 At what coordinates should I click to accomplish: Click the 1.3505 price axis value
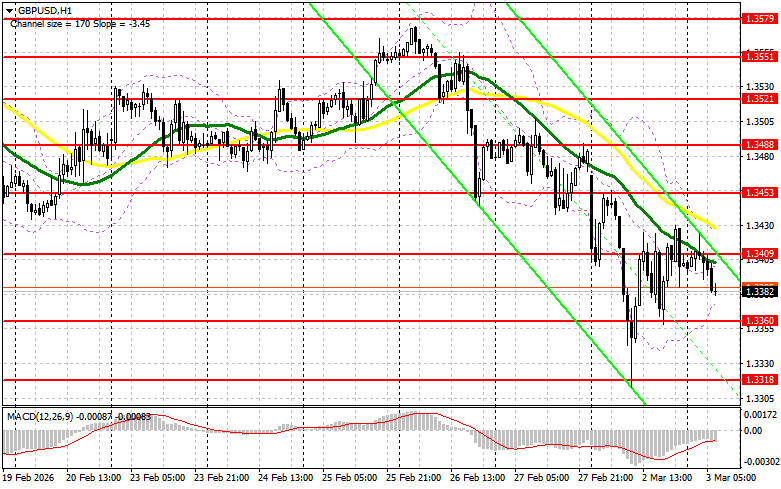coord(761,122)
